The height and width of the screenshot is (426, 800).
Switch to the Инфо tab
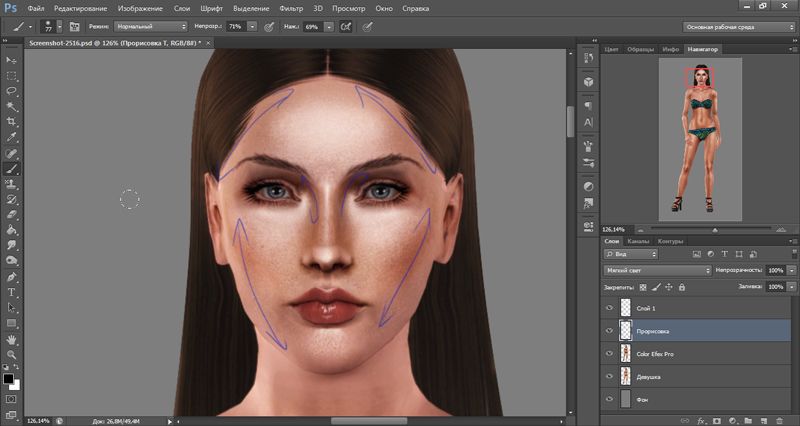click(670, 49)
